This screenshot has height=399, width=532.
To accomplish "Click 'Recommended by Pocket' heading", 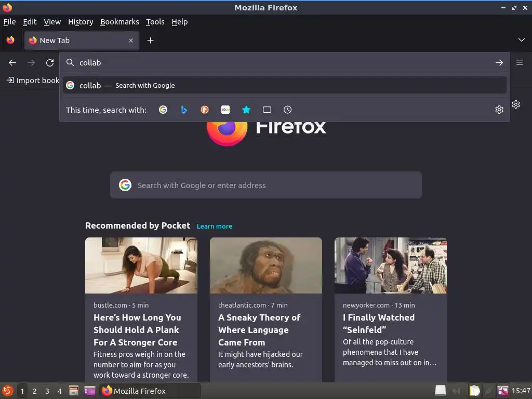I will (x=138, y=225).
